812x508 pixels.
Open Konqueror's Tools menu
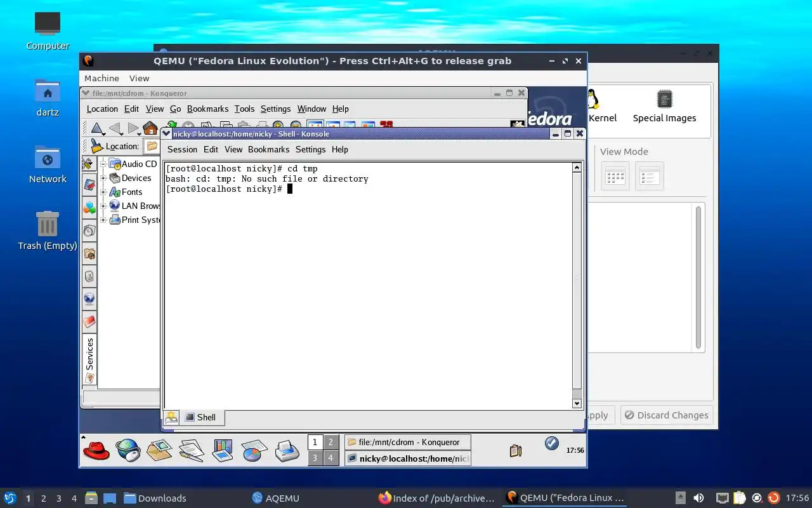pyautogui.click(x=244, y=109)
